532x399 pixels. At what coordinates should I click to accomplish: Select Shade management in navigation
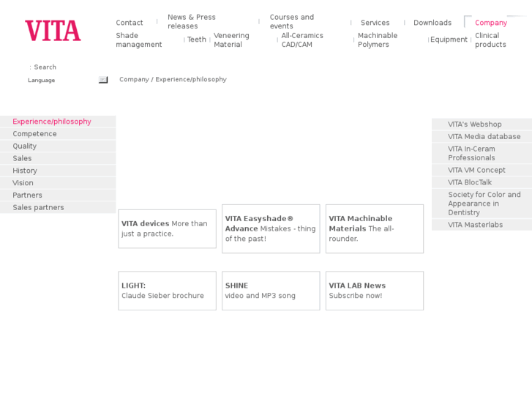[x=138, y=40]
